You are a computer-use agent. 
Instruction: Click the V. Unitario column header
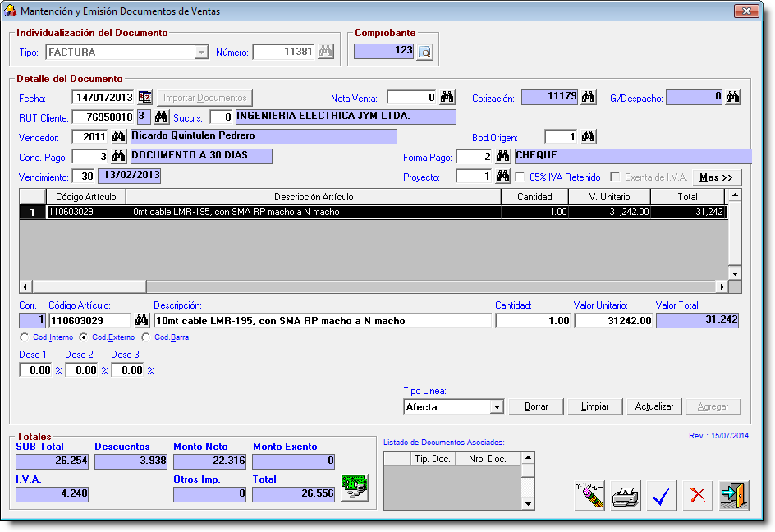click(x=609, y=197)
